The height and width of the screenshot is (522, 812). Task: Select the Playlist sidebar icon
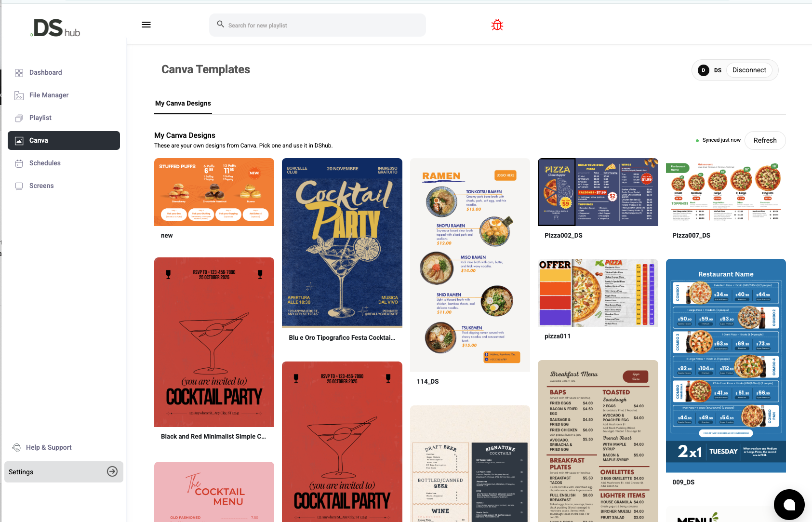pyautogui.click(x=19, y=118)
